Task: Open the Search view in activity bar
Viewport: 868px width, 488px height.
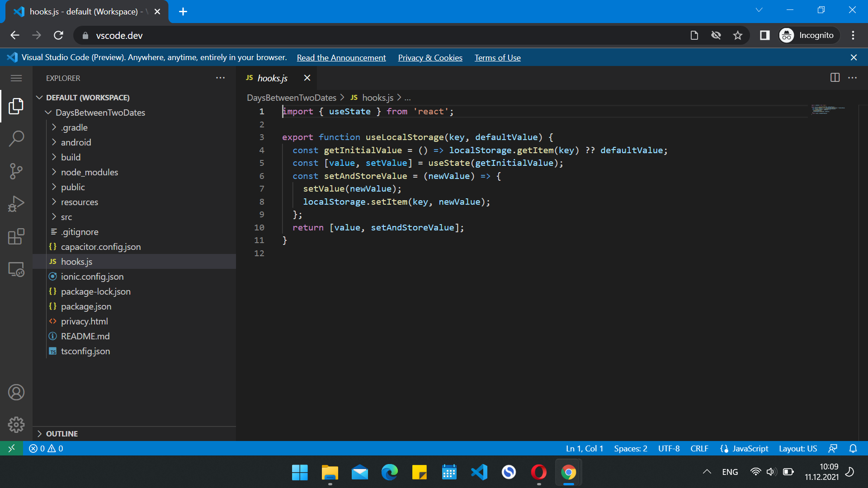Action: click(16, 138)
